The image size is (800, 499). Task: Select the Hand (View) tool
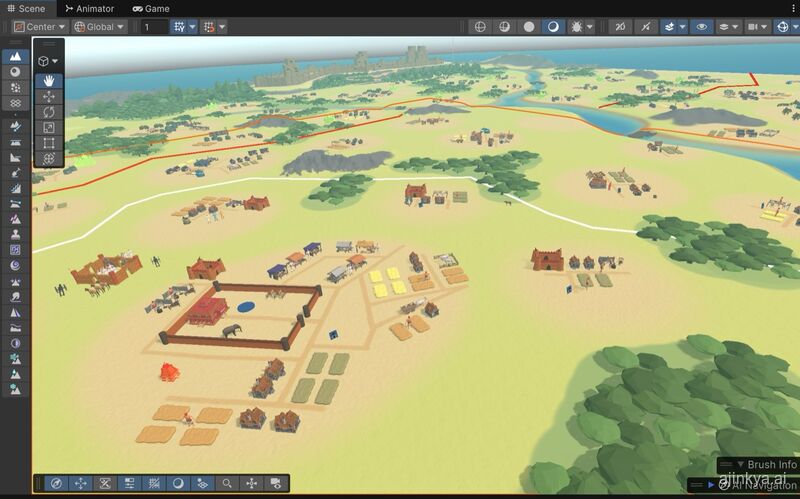pyautogui.click(x=48, y=81)
